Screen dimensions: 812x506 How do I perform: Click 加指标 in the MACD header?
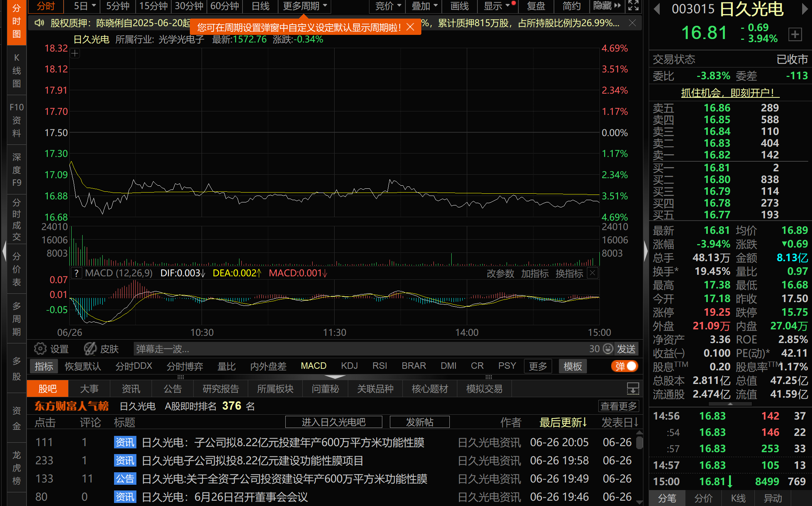(535, 273)
